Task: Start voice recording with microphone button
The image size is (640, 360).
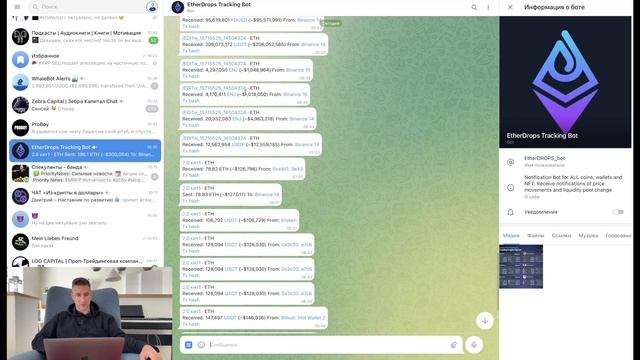Action: (474, 345)
